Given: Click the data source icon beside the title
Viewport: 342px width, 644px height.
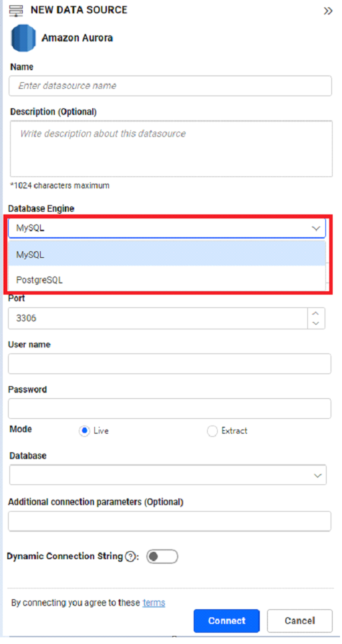Looking at the screenshot, I should click(x=17, y=10).
